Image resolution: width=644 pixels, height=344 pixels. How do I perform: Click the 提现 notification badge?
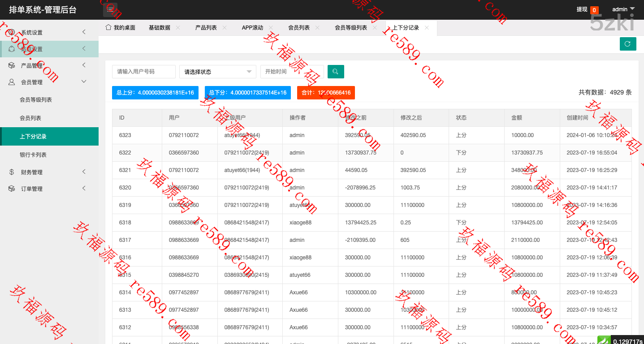[x=594, y=10]
